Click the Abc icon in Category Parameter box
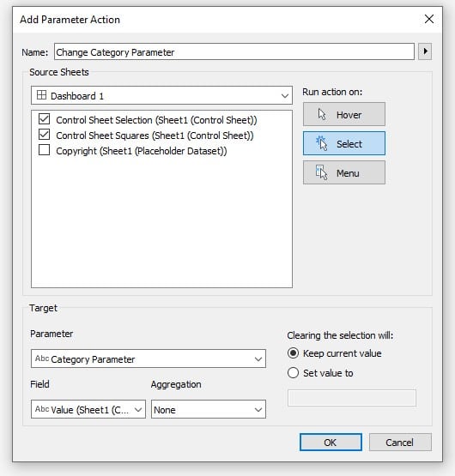This screenshot has height=476, width=455. pyautogui.click(x=42, y=359)
